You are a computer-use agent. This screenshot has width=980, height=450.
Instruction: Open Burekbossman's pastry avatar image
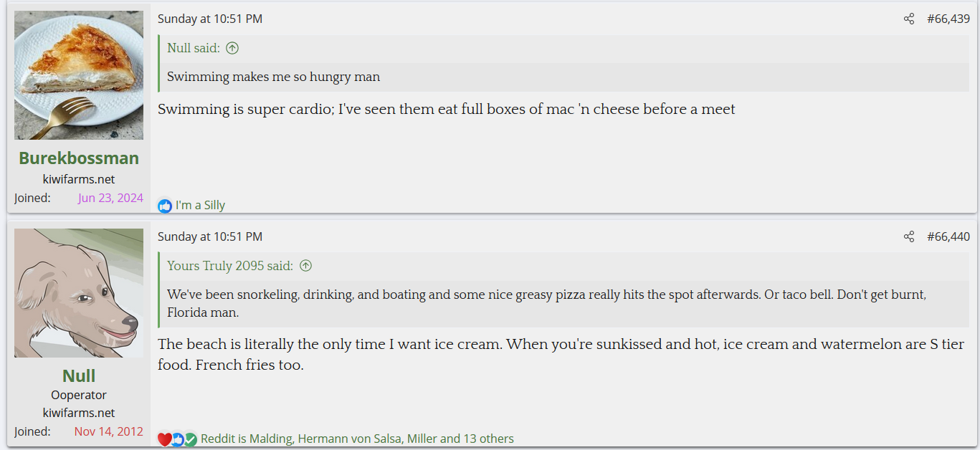point(79,75)
